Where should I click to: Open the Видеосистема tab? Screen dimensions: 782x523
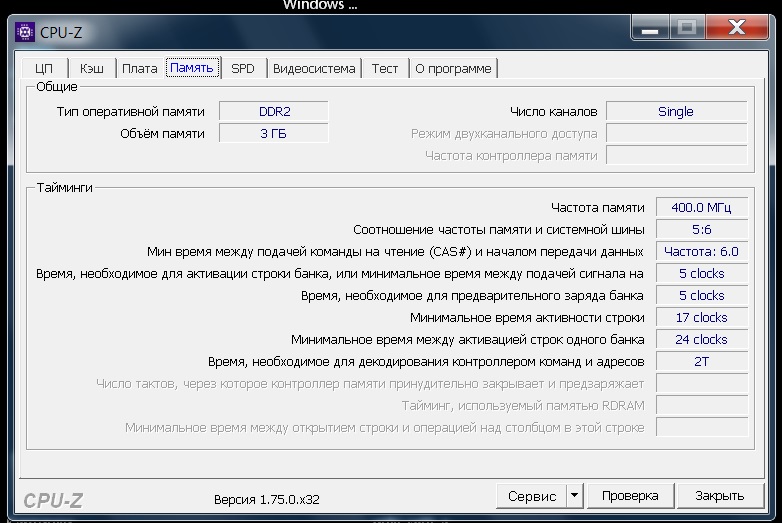(x=314, y=68)
